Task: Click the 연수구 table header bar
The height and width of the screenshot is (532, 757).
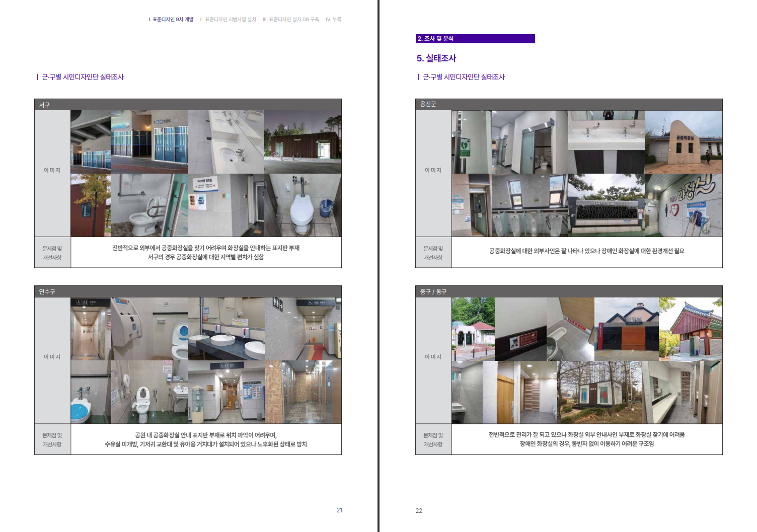Action: tap(188, 291)
